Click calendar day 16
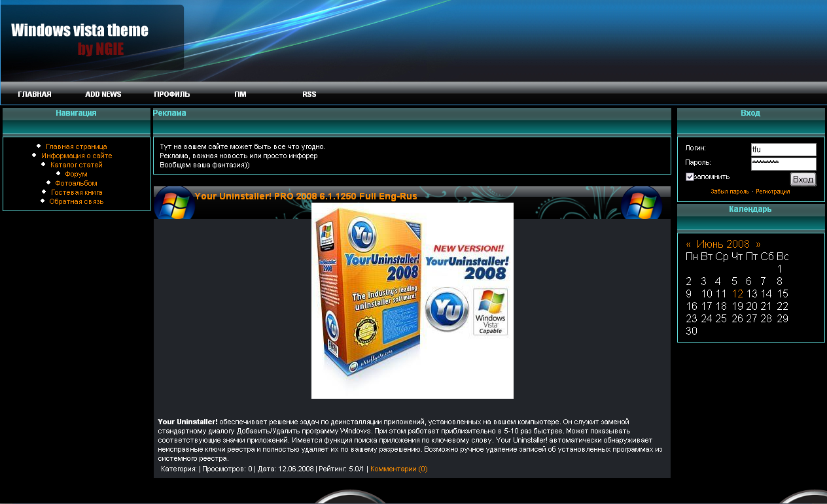The width and height of the screenshot is (827, 504). 692,307
